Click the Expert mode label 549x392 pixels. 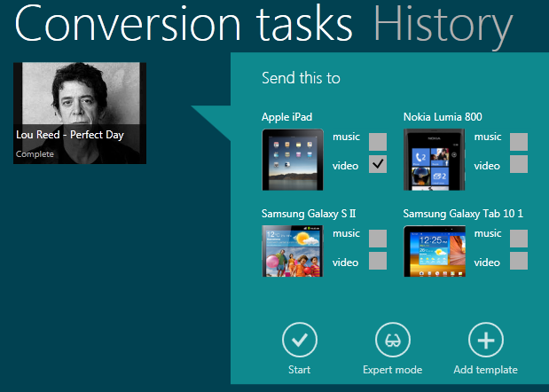coord(393,370)
